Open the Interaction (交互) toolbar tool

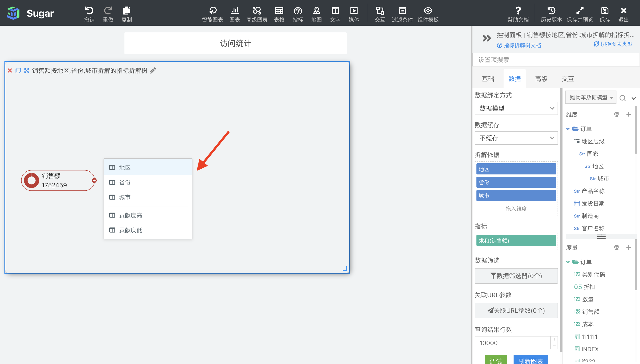[x=380, y=14]
